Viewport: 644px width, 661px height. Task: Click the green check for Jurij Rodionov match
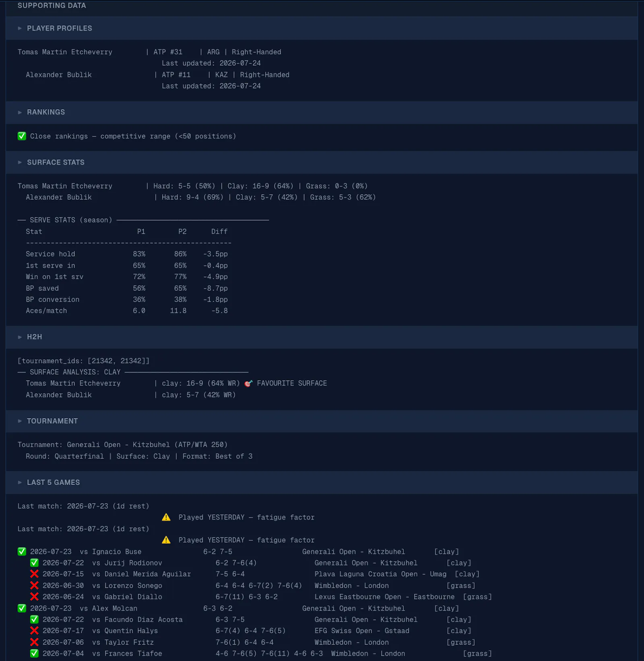click(34, 563)
